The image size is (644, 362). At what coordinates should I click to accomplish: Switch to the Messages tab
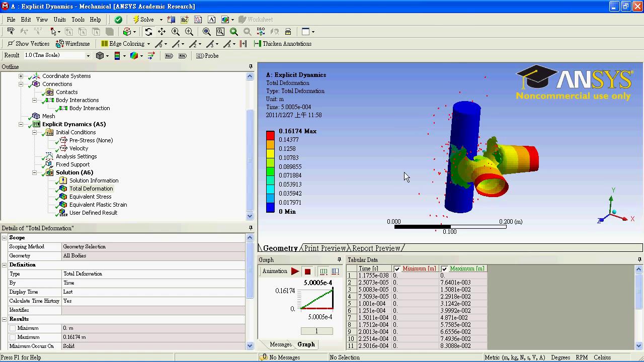click(x=280, y=344)
